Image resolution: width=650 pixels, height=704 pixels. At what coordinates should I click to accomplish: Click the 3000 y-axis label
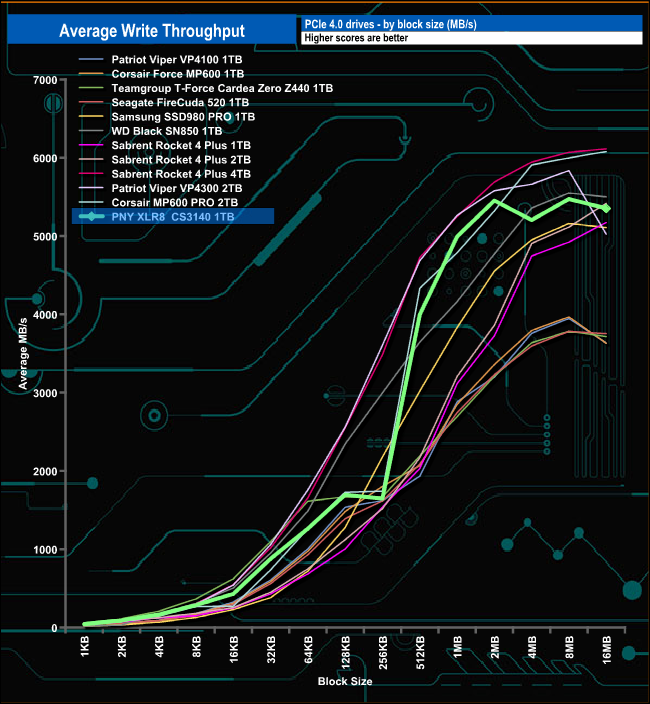tap(45, 393)
